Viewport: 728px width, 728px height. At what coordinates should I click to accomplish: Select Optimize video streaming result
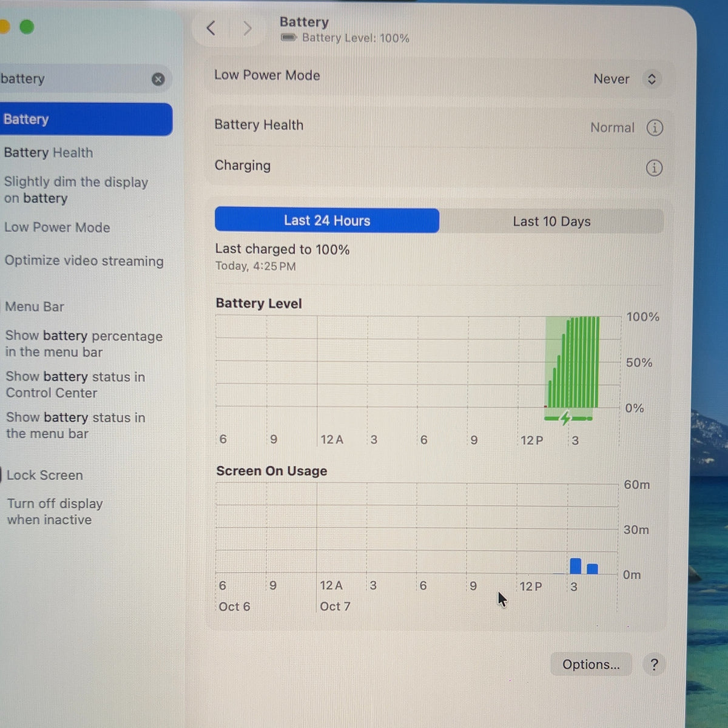(84, 261)
